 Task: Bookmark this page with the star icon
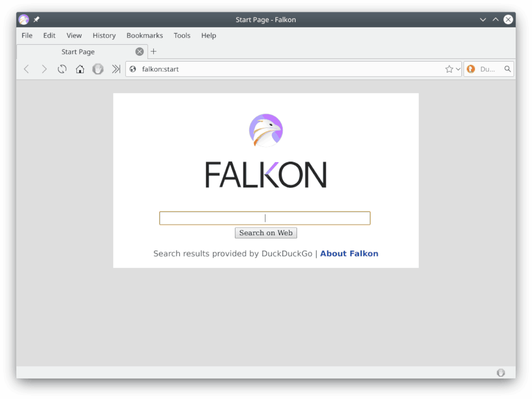[x=450, y=69]
